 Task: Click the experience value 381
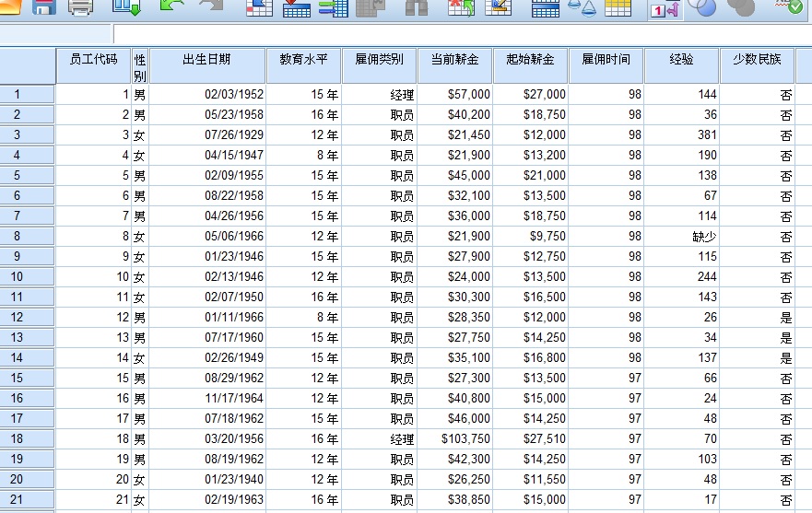click(681, 135)
